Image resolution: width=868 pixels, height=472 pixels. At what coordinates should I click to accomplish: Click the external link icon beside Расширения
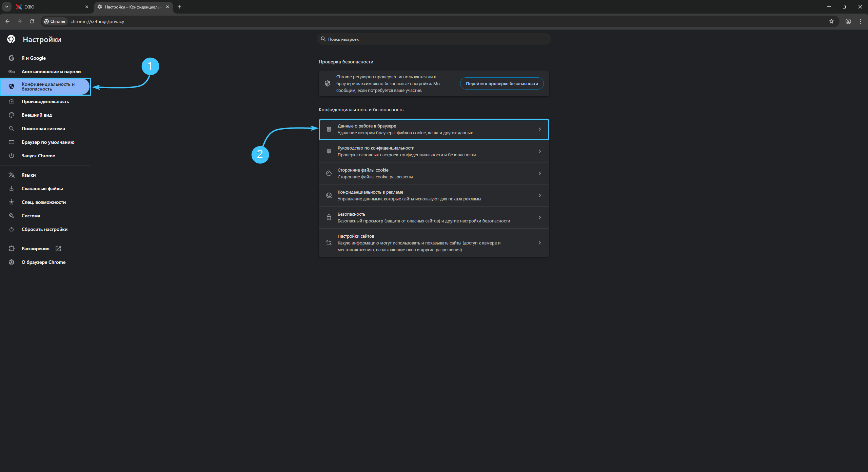click(58, 249)
